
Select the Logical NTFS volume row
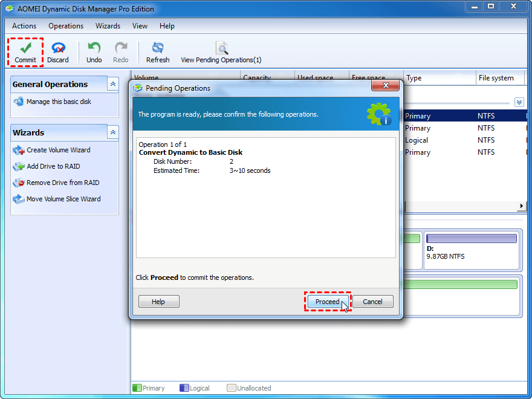(465, 140)
